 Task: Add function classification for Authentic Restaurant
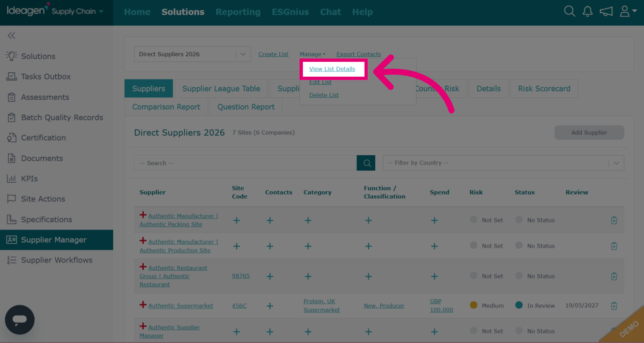coord(368,276)
